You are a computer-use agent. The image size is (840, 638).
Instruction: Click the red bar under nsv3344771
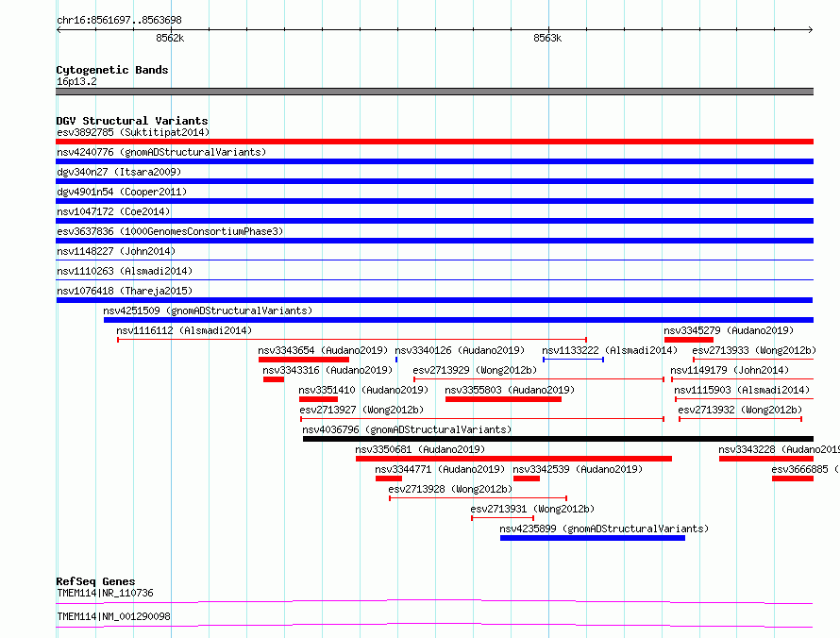(x=389, y=478)
